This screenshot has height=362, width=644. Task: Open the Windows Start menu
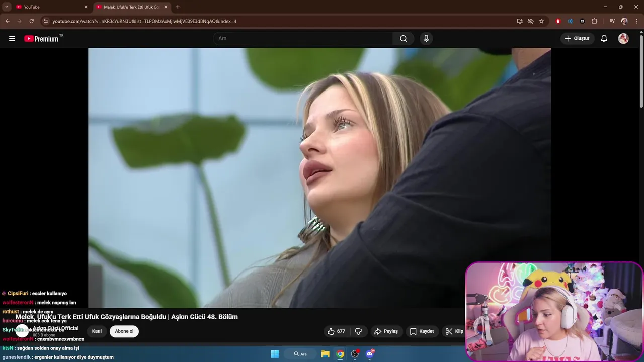tap(275, 354)
